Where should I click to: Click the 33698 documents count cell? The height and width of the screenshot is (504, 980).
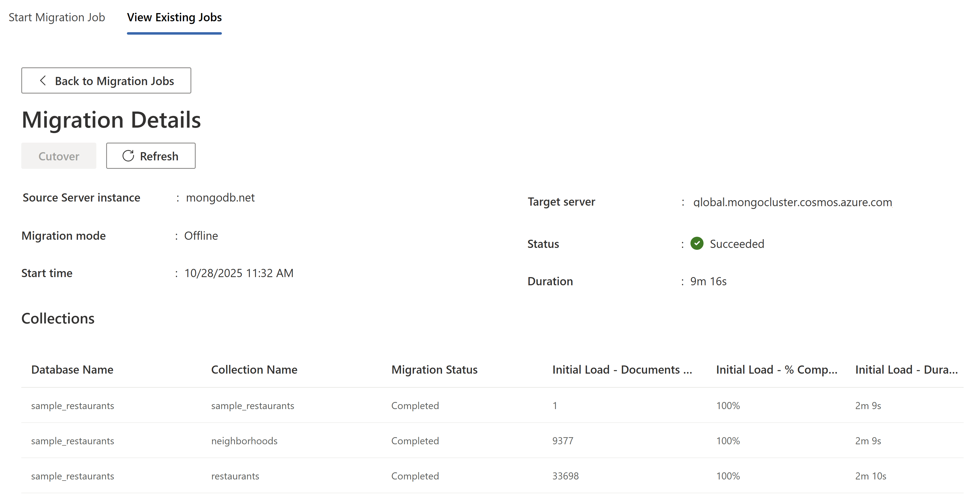tap(565, 476)
